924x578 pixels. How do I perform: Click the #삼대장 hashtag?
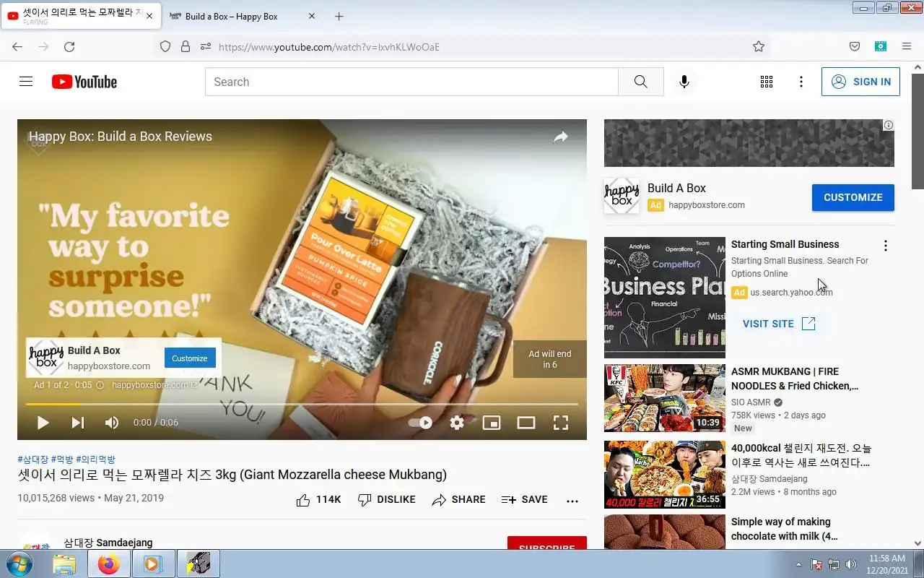[x=32, y=460]
